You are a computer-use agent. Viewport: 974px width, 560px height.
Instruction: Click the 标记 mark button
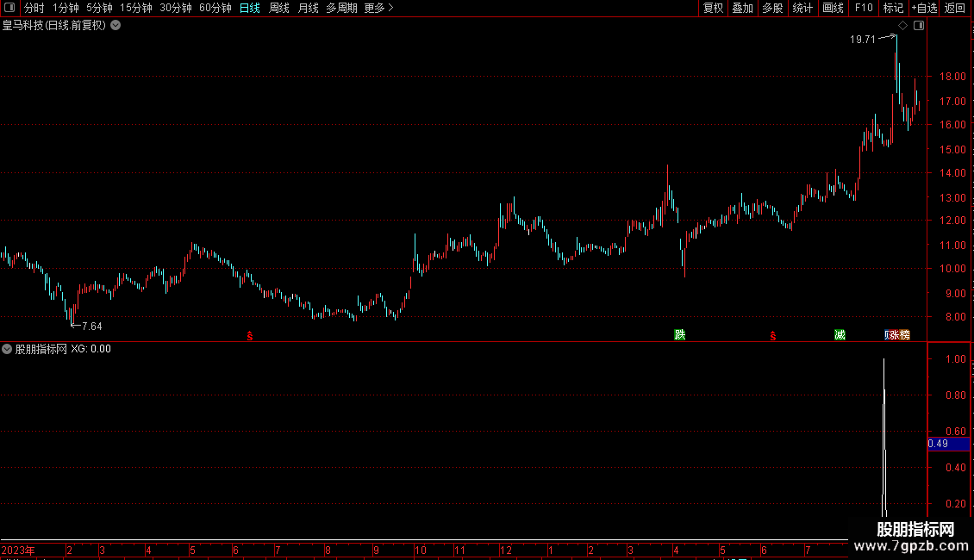[893, 8]
